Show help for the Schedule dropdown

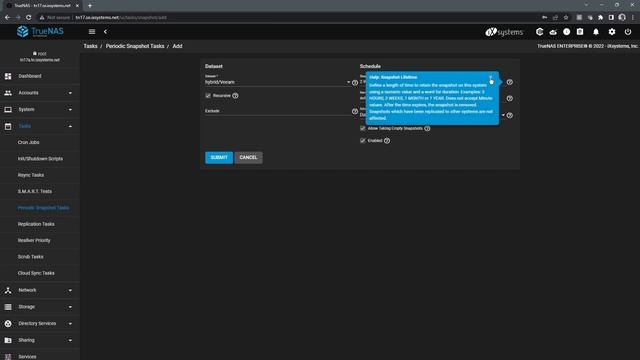point(509,115)
